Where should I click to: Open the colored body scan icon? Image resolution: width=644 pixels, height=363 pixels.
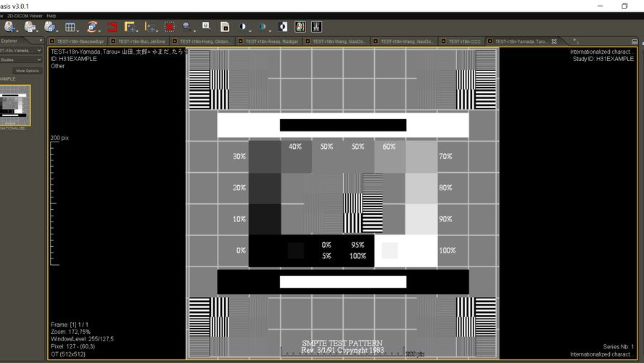300,27
